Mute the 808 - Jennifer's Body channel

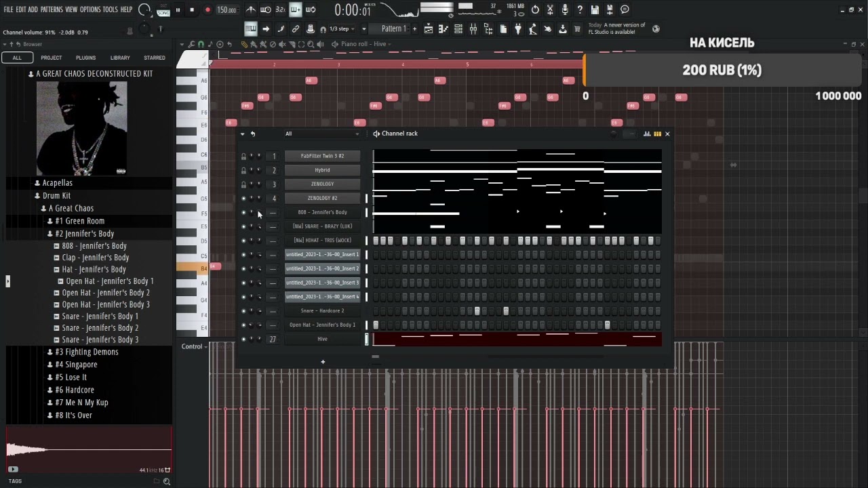click(x=243, y=213)
